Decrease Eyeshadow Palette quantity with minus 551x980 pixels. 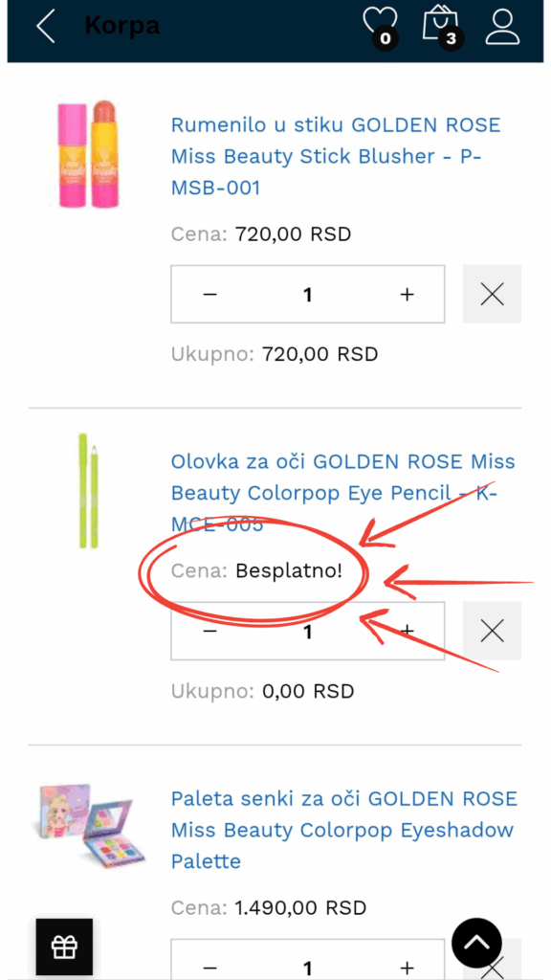tap(210, 968)
